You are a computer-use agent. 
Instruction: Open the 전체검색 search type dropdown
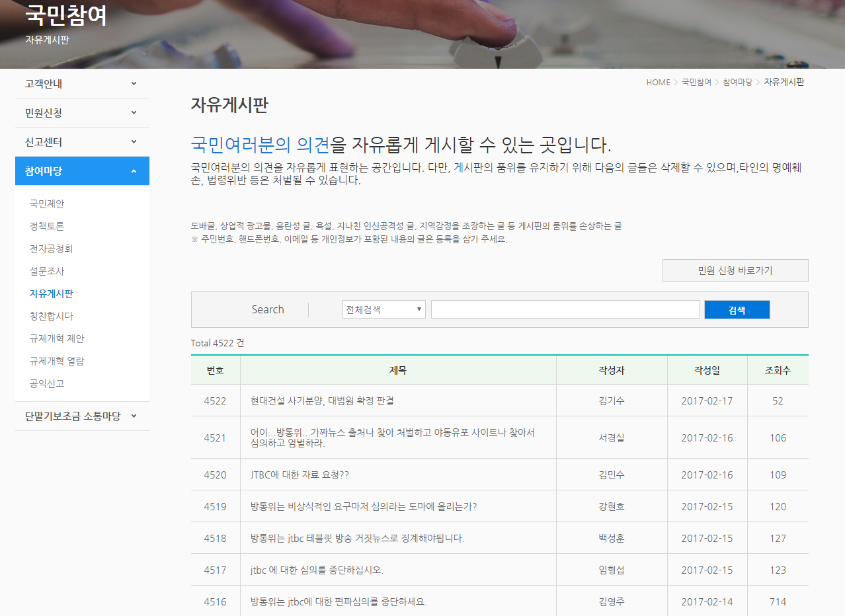click(383, 309)
